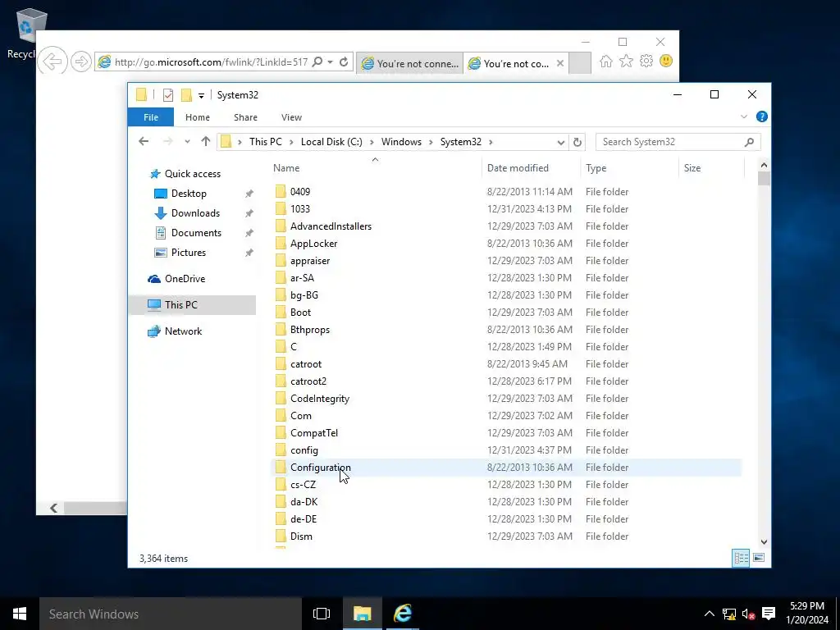The width and height of the screenshot is (840, 630).
Task: Click 'This PC' in the address breadcrumb
Action: tap(265, 142)
